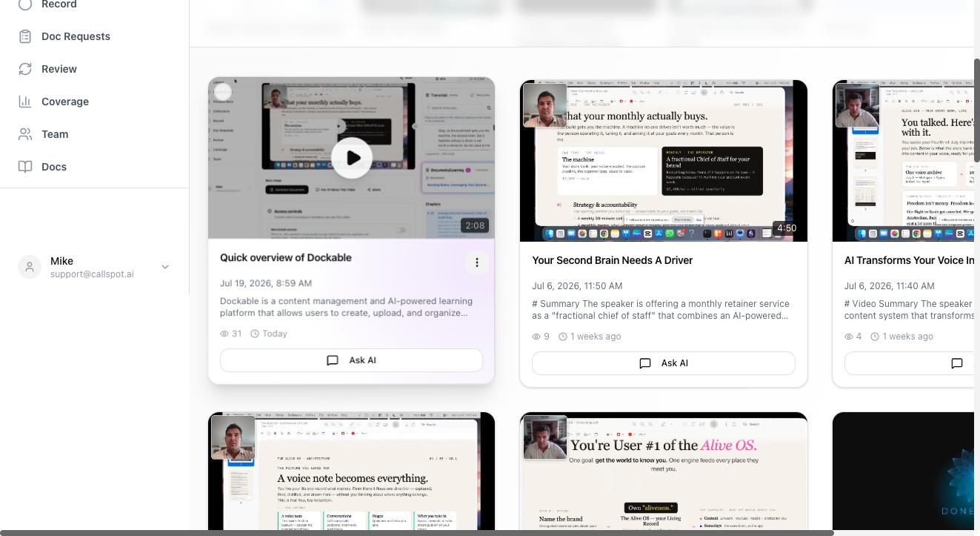Click the Review refresh-arrows icon
980x536 pixels.
[x=25, y=69]
